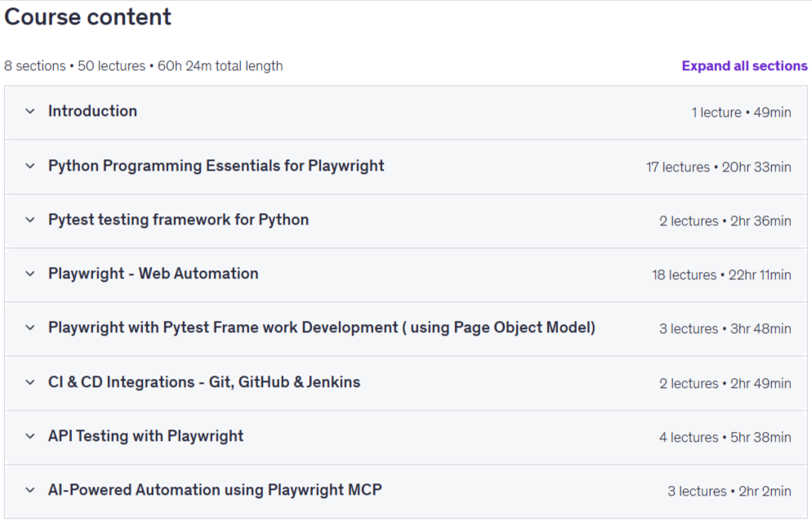Viewport: 812px width, 525px height.
Task: Open Playwright with Pytest Frame work Development title
Action: tap(322, 327)
